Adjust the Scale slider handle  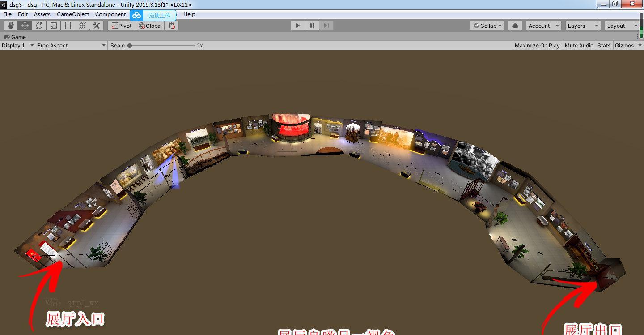click(x=130, y=45)
